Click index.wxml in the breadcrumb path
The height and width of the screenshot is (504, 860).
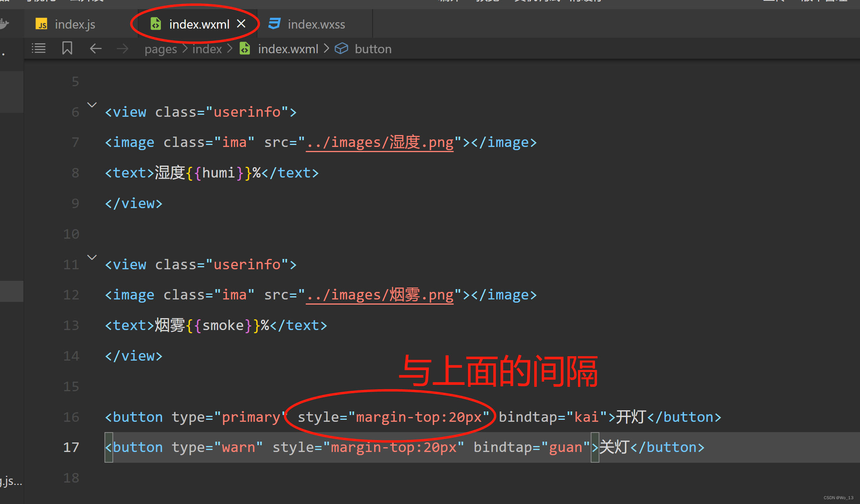coord(288,49)
